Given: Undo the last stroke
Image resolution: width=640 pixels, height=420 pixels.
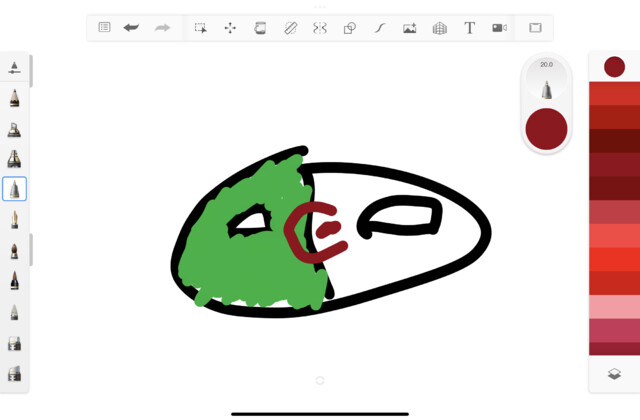Looking at the screenshot, I should pyautogui.click(x=131, y=28).
